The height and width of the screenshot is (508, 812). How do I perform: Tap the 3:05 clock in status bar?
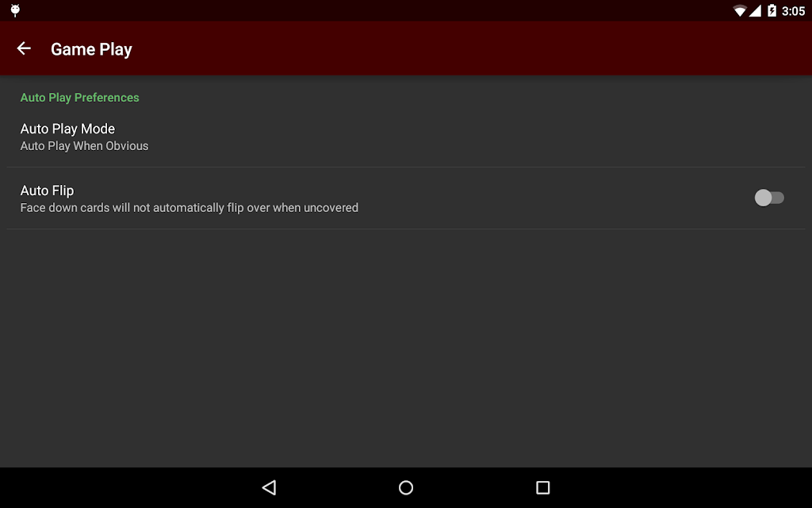coord(793,11)
